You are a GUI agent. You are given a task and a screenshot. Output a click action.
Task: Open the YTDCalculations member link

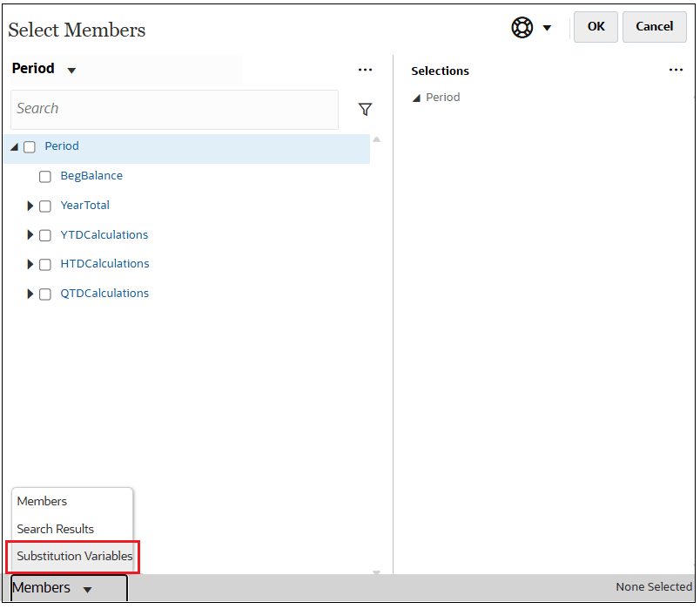tap(104, 235)
